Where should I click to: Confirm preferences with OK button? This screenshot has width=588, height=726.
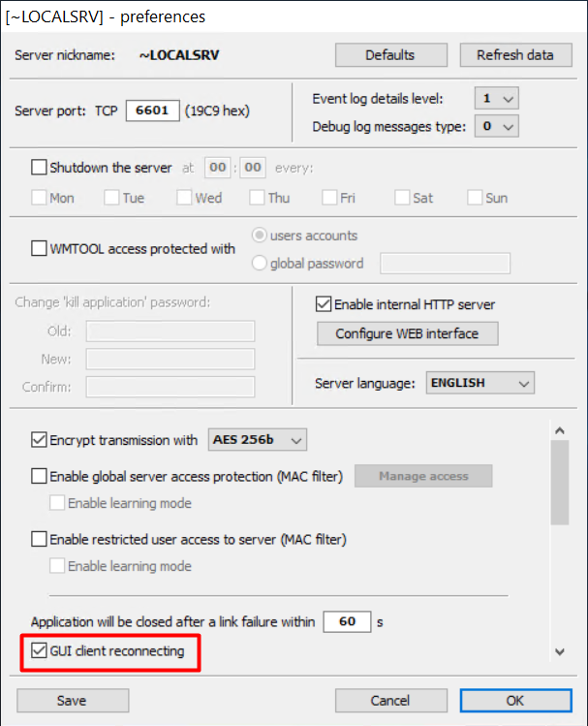(515, 700)
